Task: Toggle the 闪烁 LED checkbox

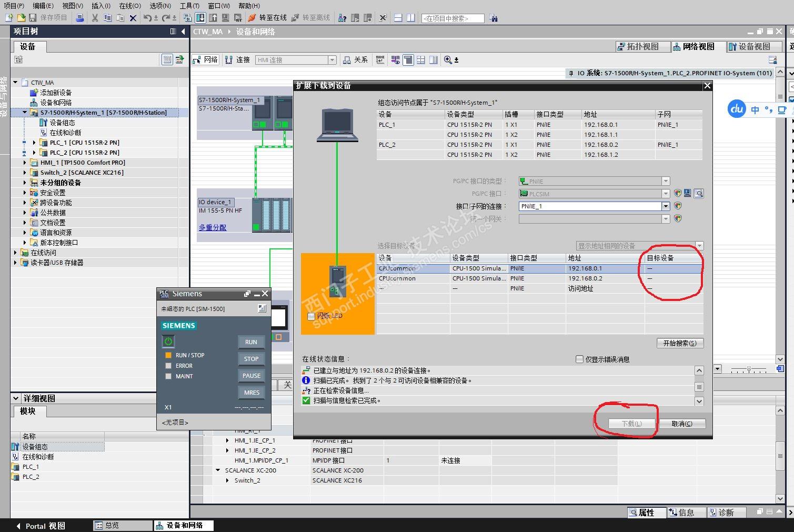Action: point(311,316)
